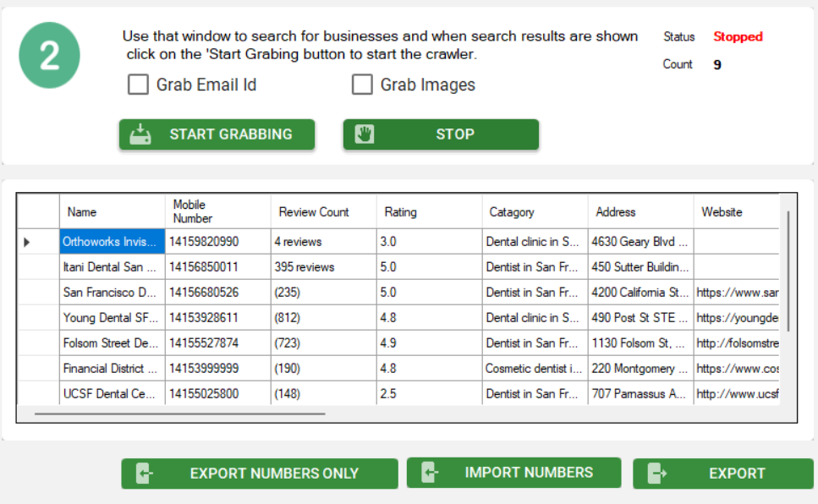Click the '707 Parnassus A...' address cell
Image resolution: width=818 pixels, height=504 pixels.
641,393
